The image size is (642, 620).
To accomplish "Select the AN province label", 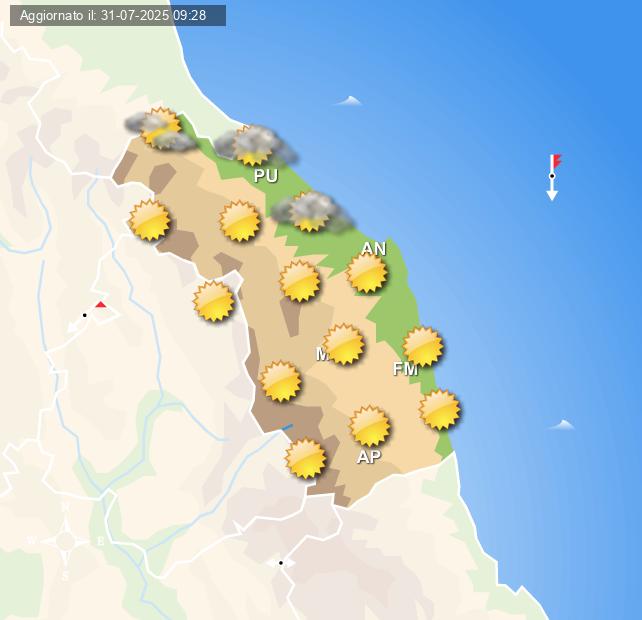I will 374,249.
